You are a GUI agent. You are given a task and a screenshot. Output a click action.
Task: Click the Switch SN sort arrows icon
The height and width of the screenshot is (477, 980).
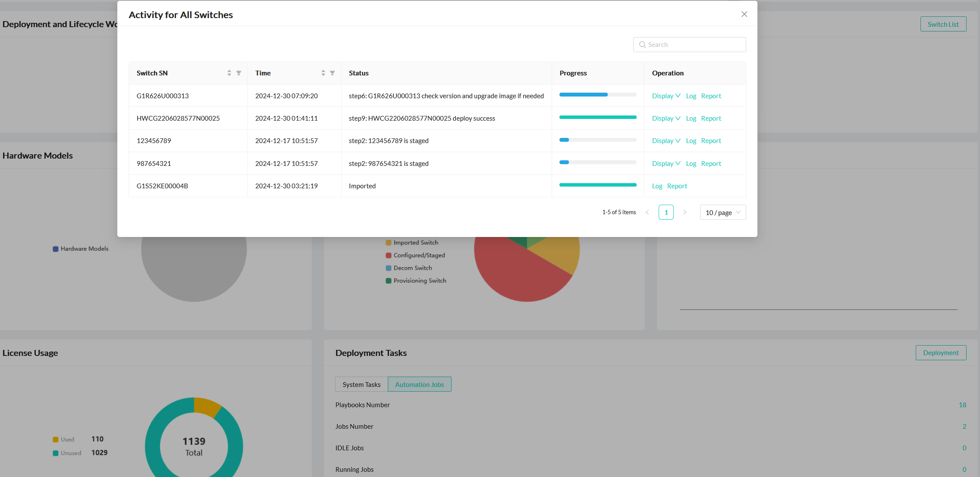click(229, 73)
